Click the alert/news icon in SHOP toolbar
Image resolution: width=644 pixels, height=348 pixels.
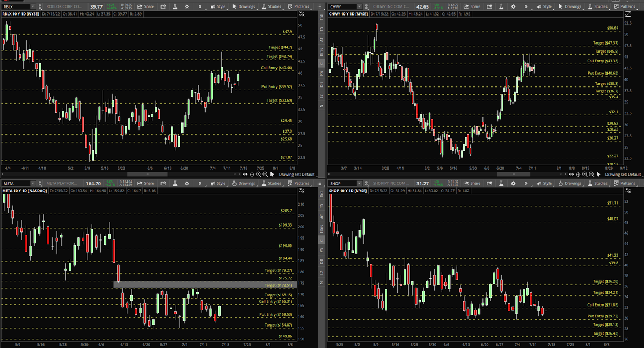(489, 183)
